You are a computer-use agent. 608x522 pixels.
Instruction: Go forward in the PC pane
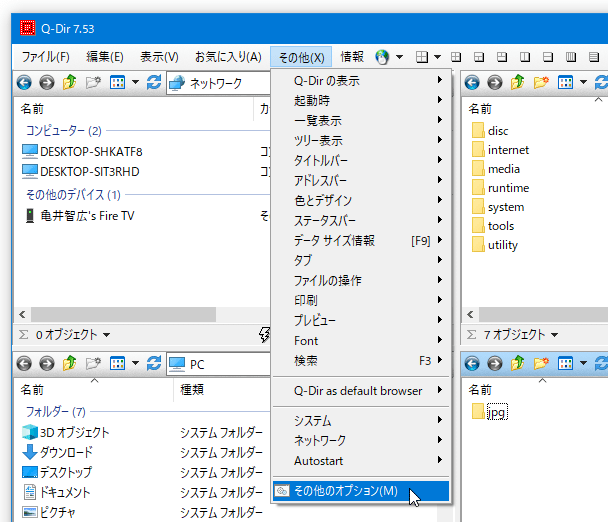[47, 363]
